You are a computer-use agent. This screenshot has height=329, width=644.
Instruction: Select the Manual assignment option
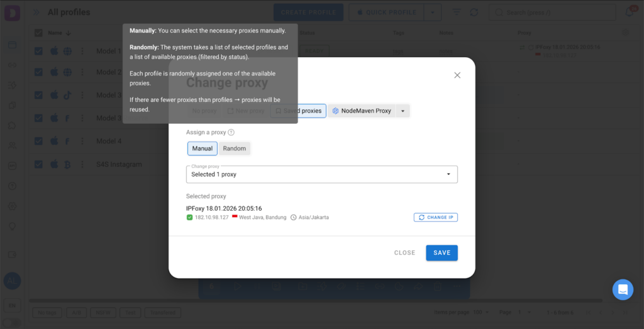pos(202,148)
